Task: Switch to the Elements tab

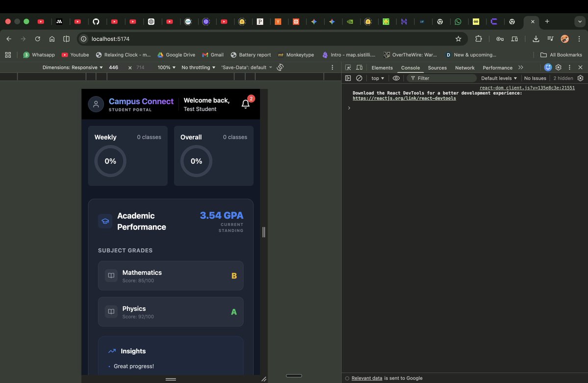Action: click(x=382, y=68)
